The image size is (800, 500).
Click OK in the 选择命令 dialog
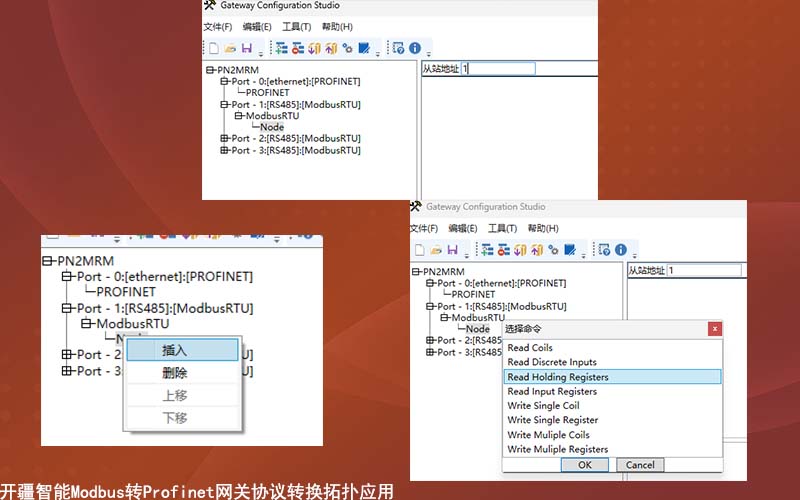[585, 465]
